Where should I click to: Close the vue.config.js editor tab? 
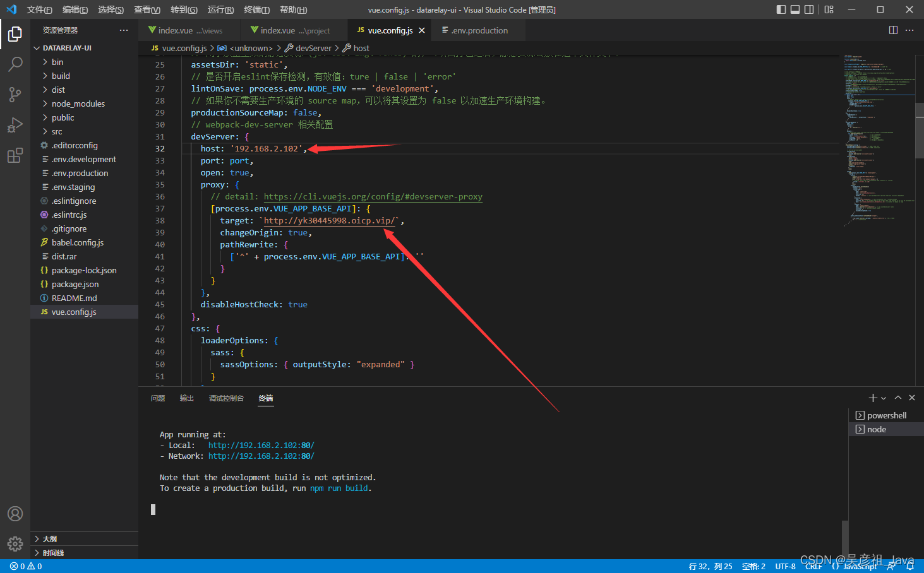422,30
